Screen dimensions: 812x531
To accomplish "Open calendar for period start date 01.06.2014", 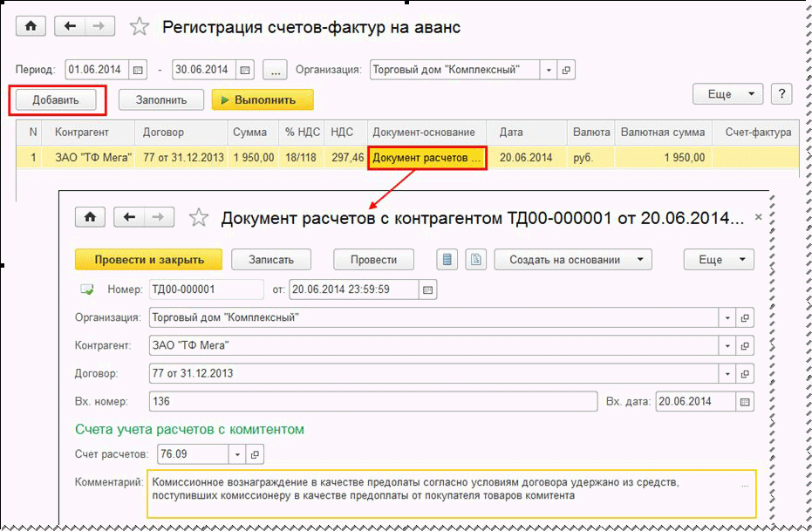I will coord(139,70).
